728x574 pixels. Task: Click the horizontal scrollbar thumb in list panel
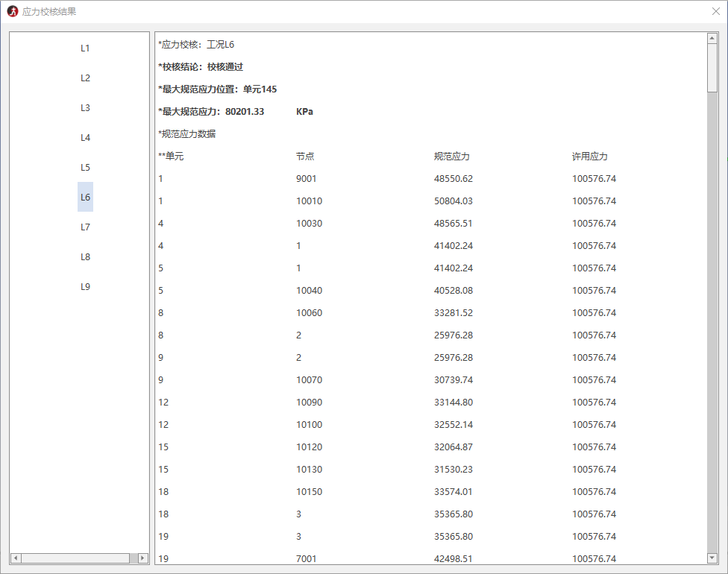pyautogui.click(x=75, y=558)
